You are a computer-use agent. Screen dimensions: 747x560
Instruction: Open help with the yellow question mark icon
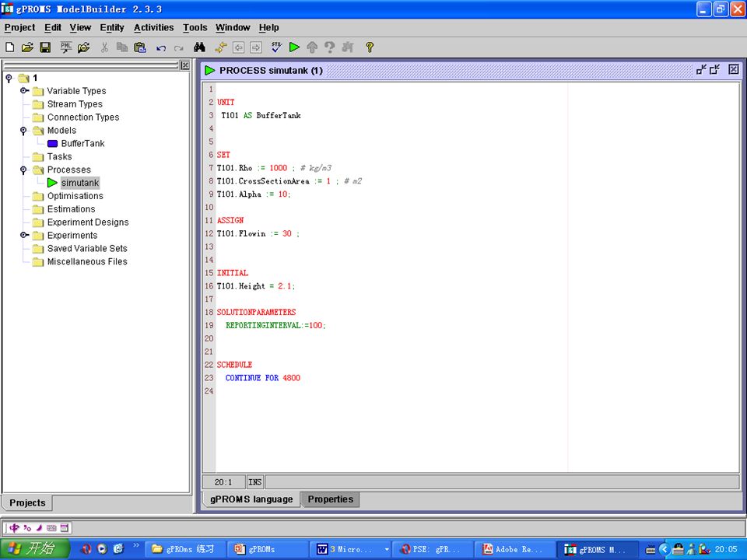click(x=369, y=47)
